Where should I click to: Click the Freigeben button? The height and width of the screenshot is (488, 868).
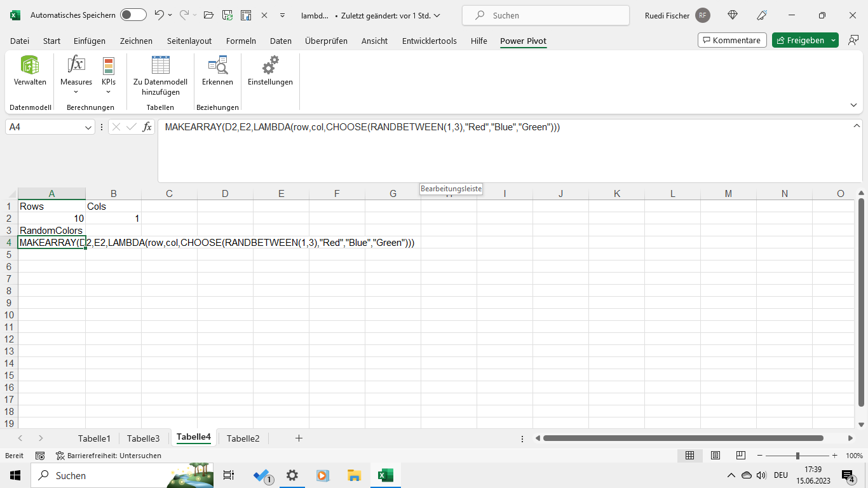[x=804, y=39]
